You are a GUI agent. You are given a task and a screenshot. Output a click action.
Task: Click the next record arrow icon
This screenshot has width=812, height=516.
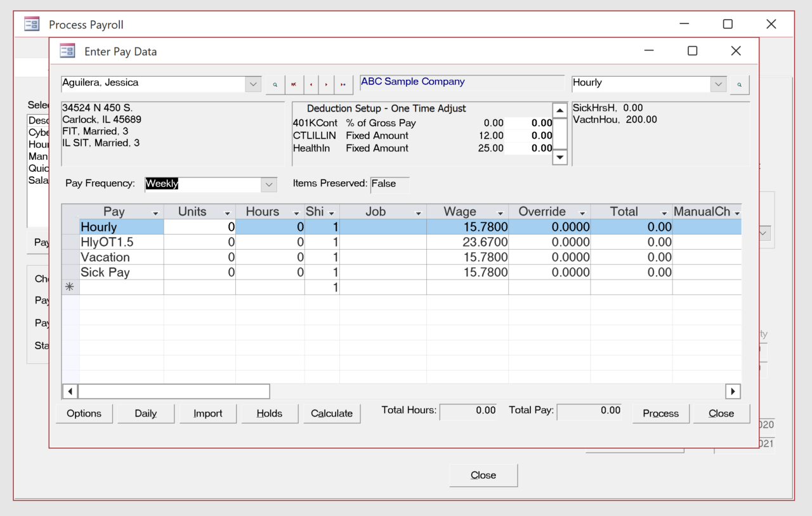[x=326, y=84]
